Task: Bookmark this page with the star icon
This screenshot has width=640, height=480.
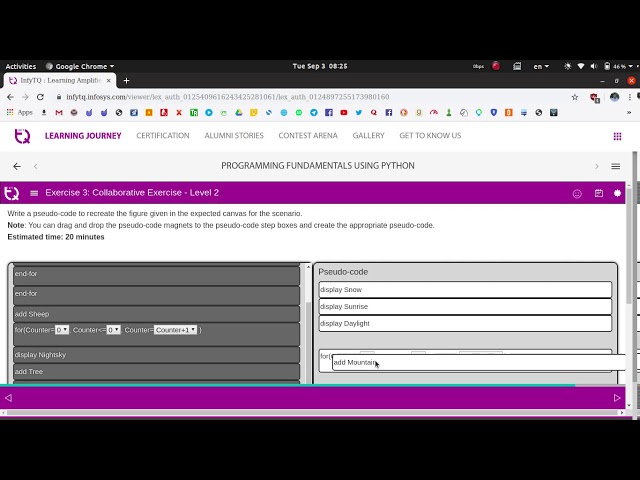Action: tap(575, 97)
